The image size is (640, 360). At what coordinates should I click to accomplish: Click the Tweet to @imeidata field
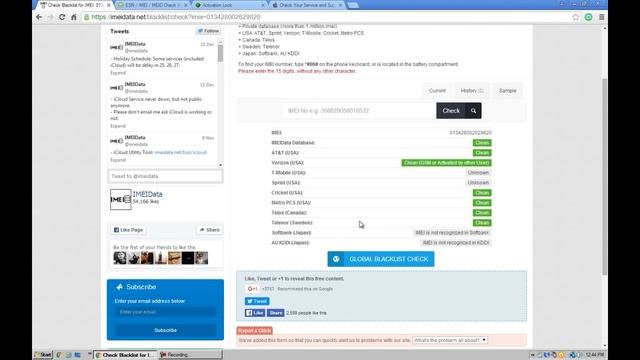coord(165,176)
